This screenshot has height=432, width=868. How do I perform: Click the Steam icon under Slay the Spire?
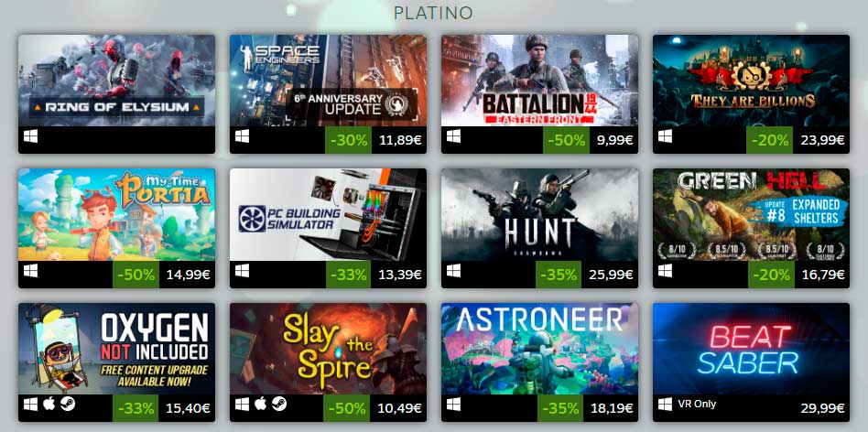(x=279, y=404)
